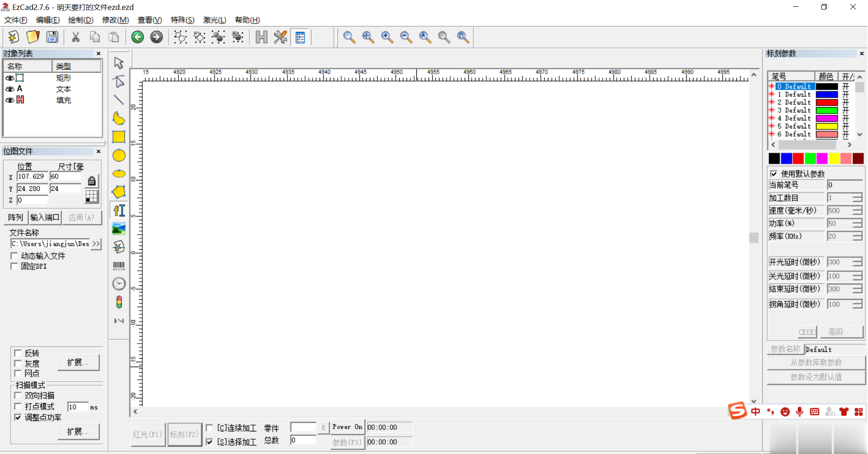Adjust 速度(毫米/秒) spinner arrows
Screen dimensions: 868x454
(857, 211)
